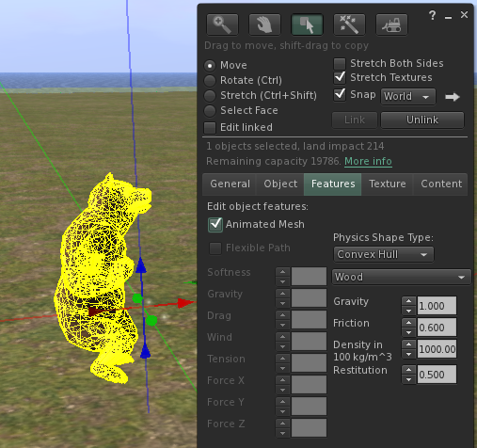Open the More info link
The width and height of the screenshot is (477, 448).
368,161
